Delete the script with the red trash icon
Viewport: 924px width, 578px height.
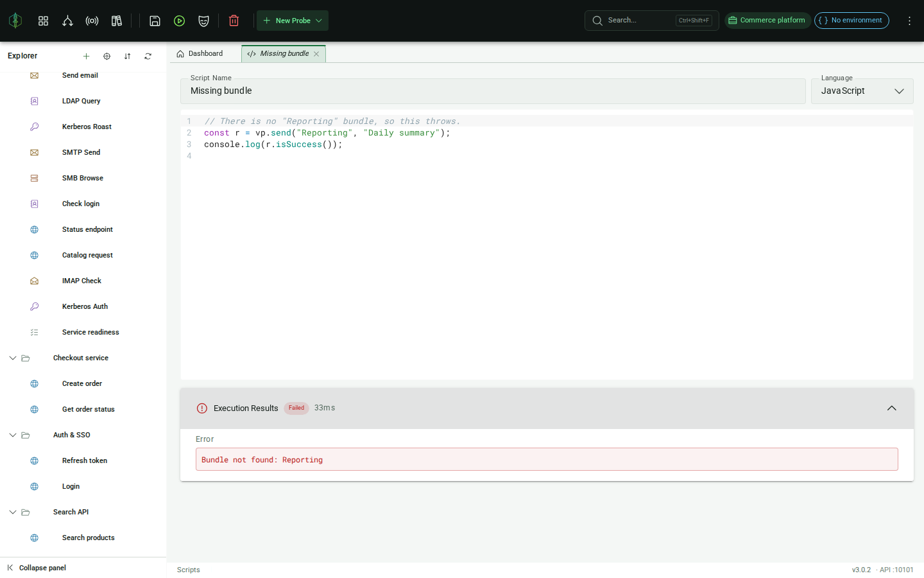[x=234, y=21]
